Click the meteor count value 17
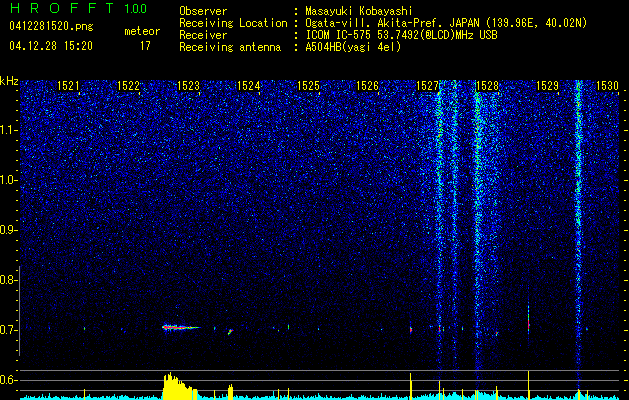 (145, 46)
